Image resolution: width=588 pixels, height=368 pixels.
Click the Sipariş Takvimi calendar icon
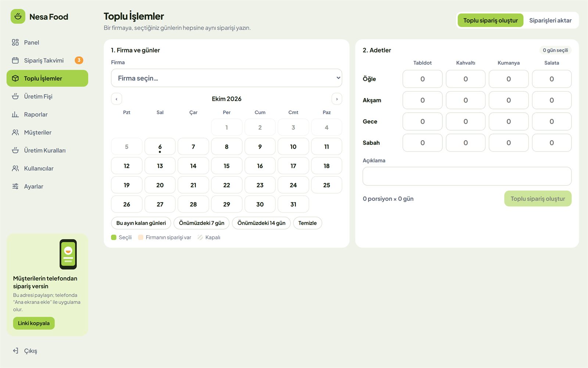pyautogui.click(x=15, y=60)
